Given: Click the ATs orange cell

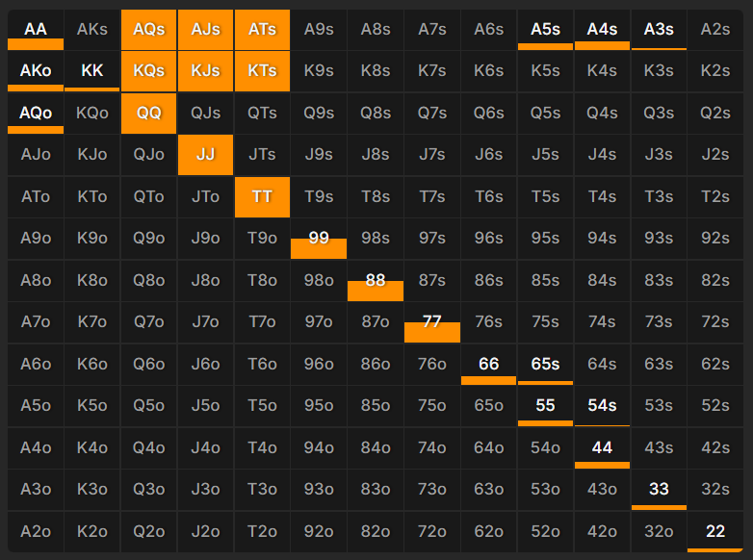Looking at the screenshot, I should pyautogui.click(x=262, y=29).
